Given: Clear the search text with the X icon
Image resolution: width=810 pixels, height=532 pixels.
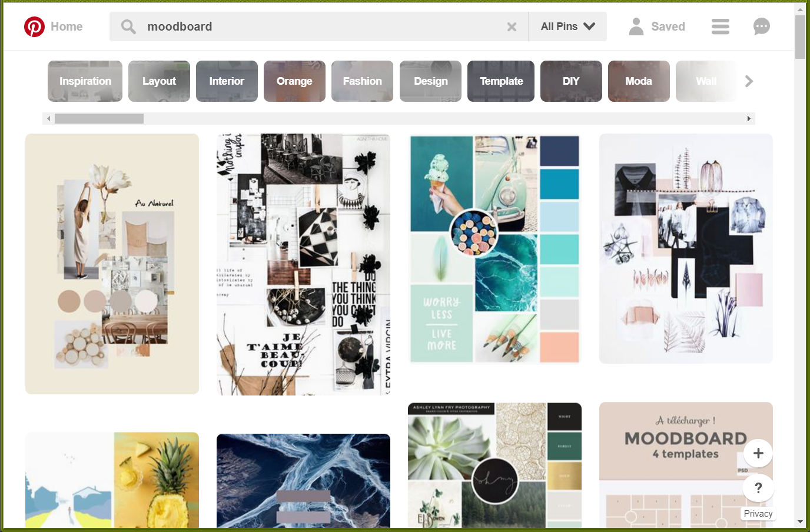Looking at the screenshot, I should (x=512, y=26).
